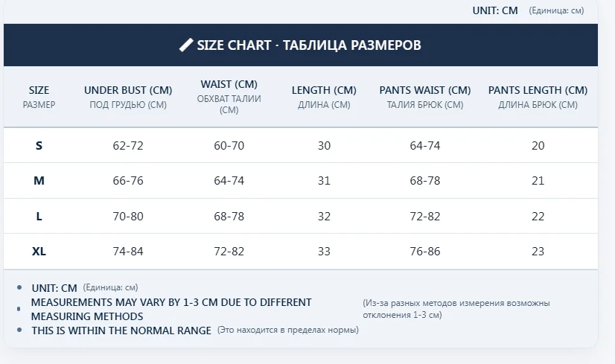615x364 pixels.
Task: Select the S size row label
Action: [39, 146]
